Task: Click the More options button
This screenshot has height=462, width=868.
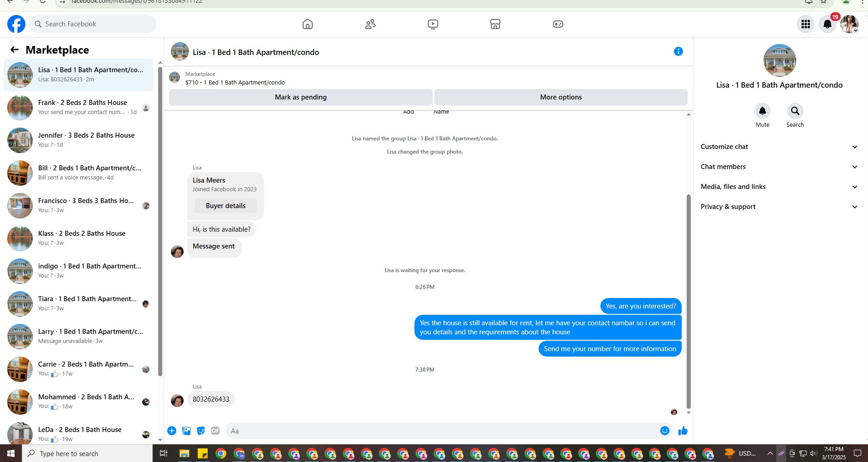Action: point(561,97)
